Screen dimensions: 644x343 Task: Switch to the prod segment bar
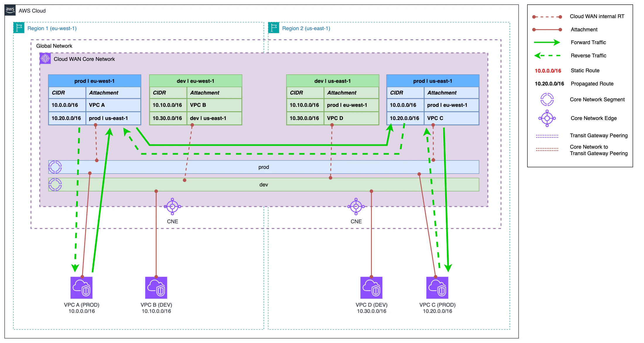tap(264, 167)
